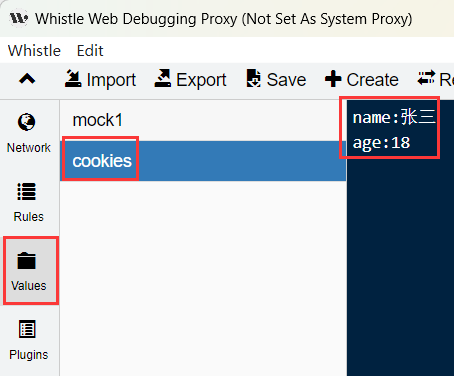Open the Edit menu
The width and height of the screenshot is (454, 376).
click(x=90, y=51)
